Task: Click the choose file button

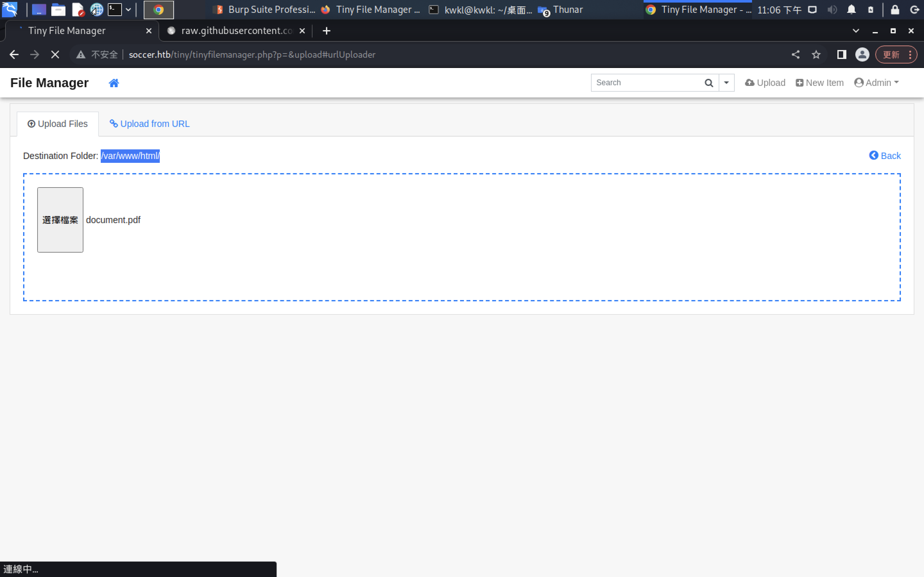Action: [60, 220]
